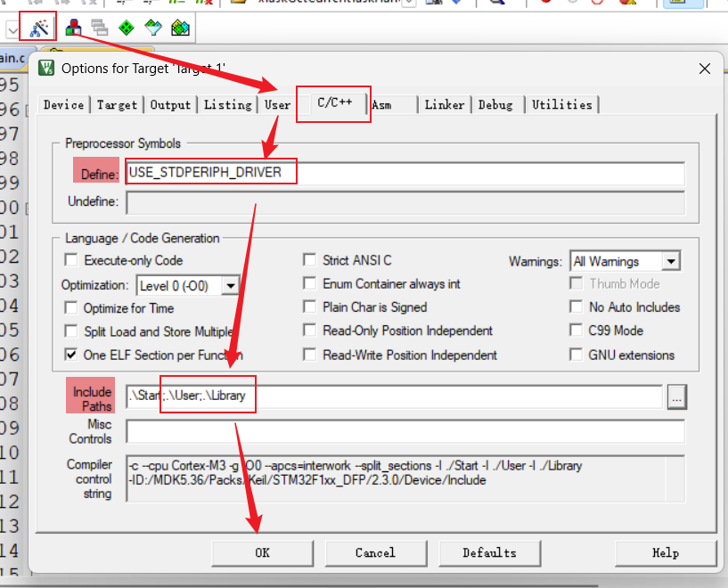728x588 pixels.
Task: Switch to the Target tab
Action: [x=117, y=105]
